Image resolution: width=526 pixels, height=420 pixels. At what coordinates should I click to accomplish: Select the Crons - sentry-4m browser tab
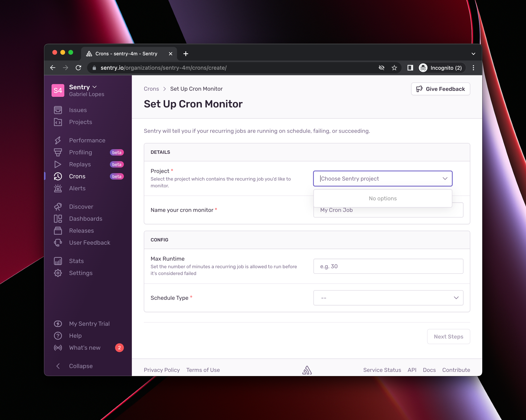coord(129,54)
